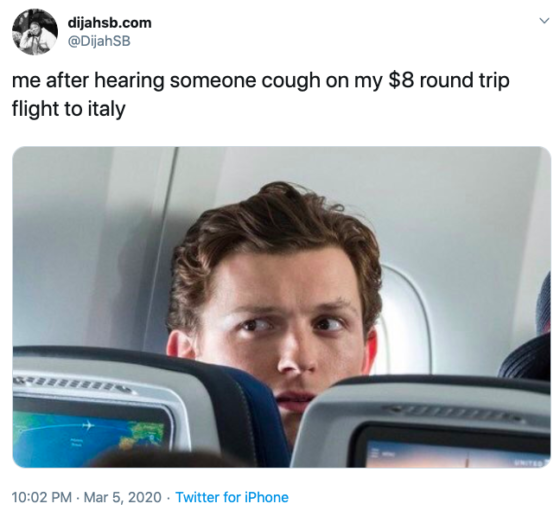Open the @DijahSB handle link
Viewport: 560px width, 510px height.
(x=99, y=41)
